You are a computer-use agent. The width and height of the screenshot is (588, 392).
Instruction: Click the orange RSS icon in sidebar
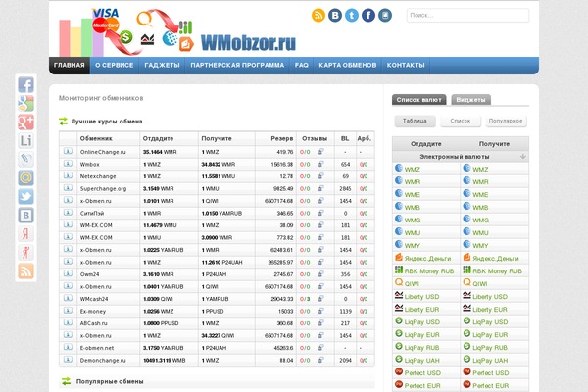25,270
